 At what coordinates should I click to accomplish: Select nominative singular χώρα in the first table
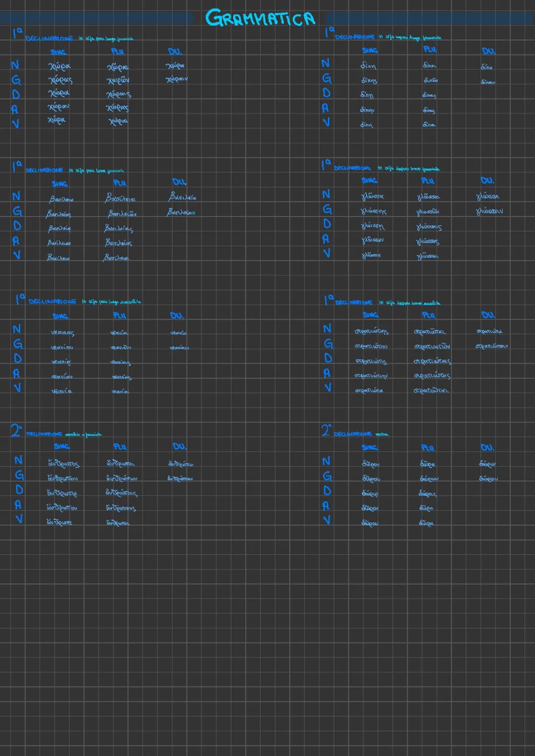59,66
